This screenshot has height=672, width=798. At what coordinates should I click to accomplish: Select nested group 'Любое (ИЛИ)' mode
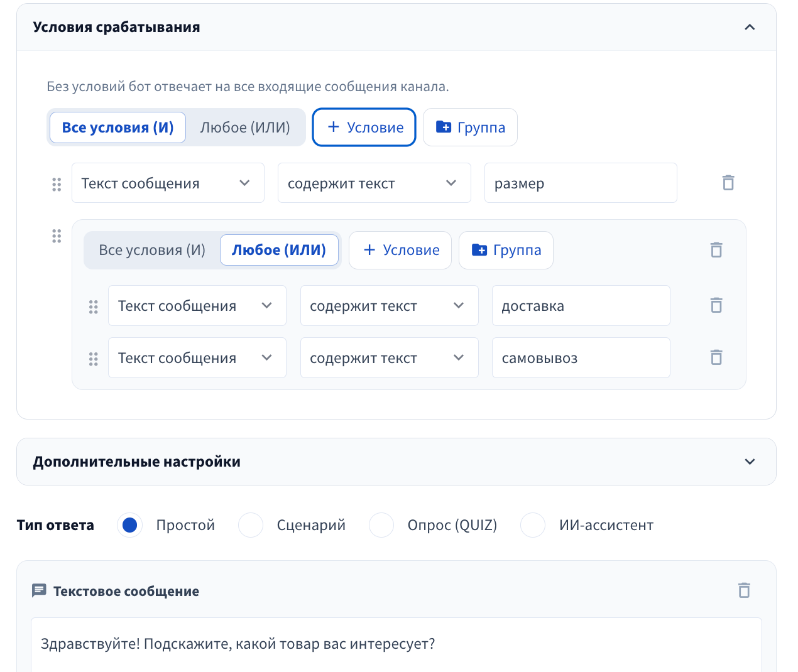(279, 250)
